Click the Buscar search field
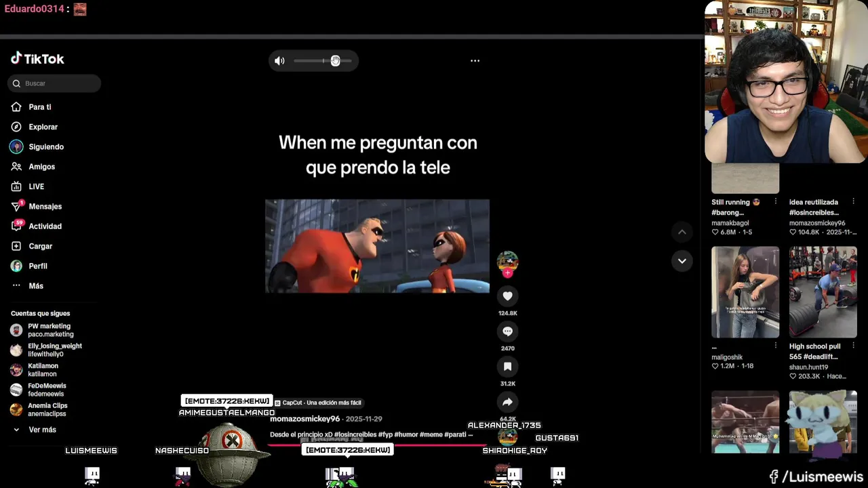The image size is (868, 488). 54,83
